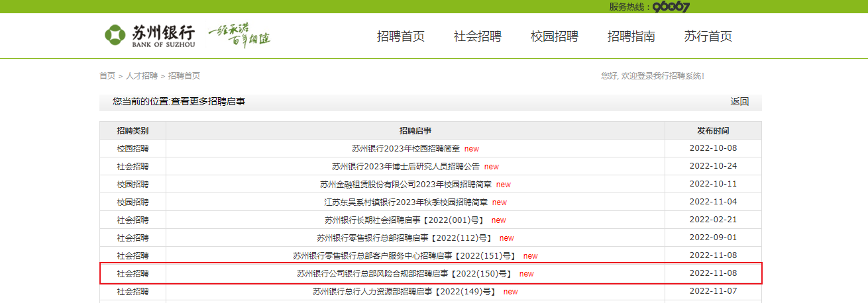Click 校园招聘 category in the 2022-11-04 row
This screenshot has height=303, width=868.
pos(133,202)
